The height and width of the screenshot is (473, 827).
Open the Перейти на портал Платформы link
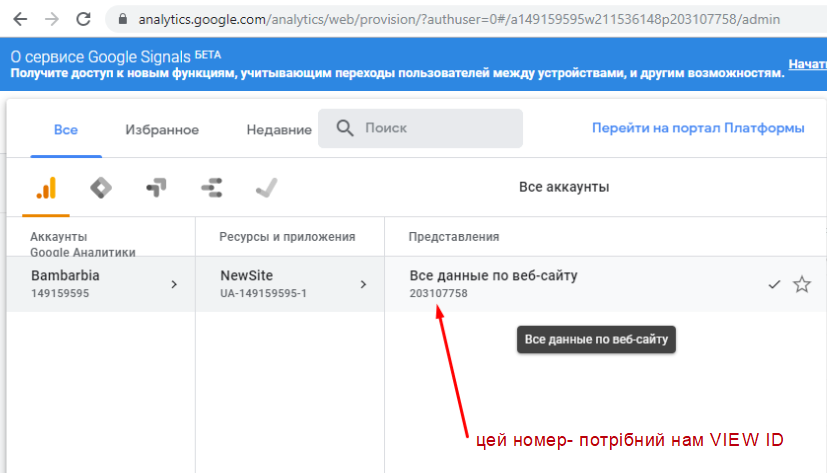[x=698, y=128]
